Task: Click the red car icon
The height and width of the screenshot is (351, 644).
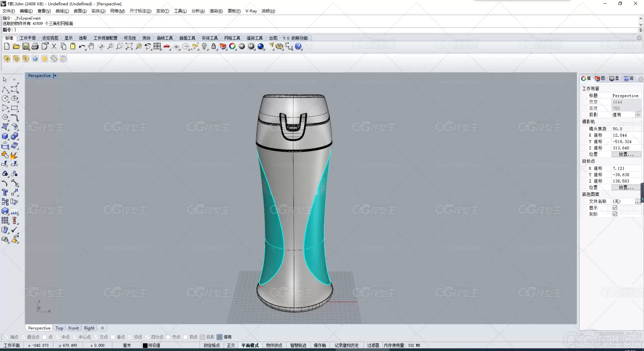Action: point(167,47)
